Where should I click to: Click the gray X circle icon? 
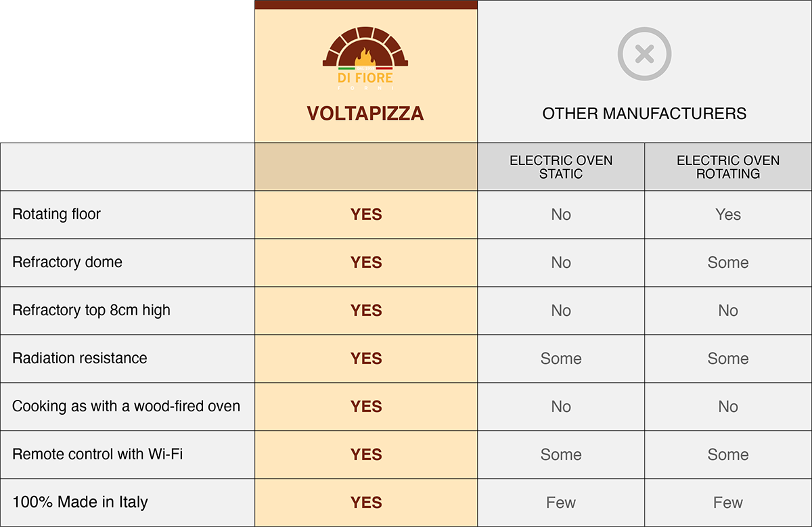(x=644, y=54)
